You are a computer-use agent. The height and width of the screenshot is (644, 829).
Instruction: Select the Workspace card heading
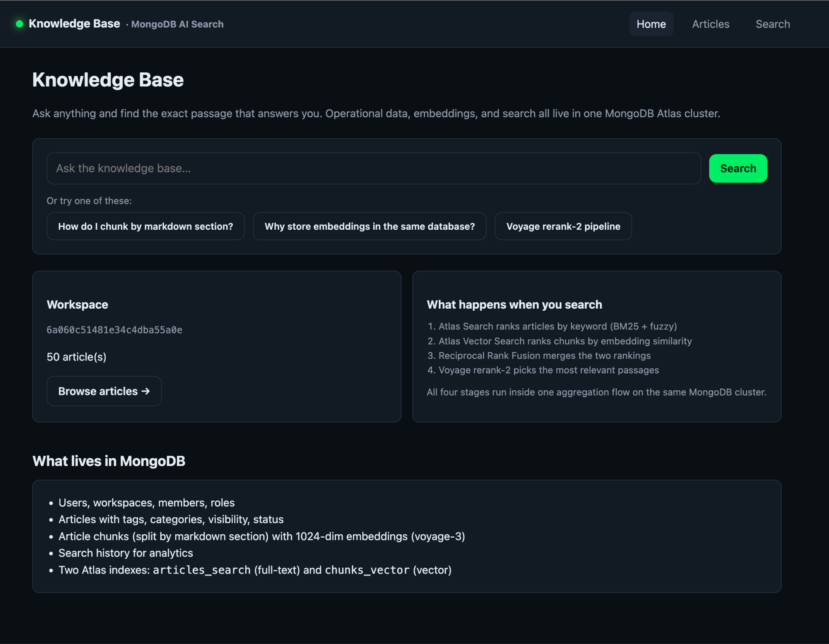77,305
